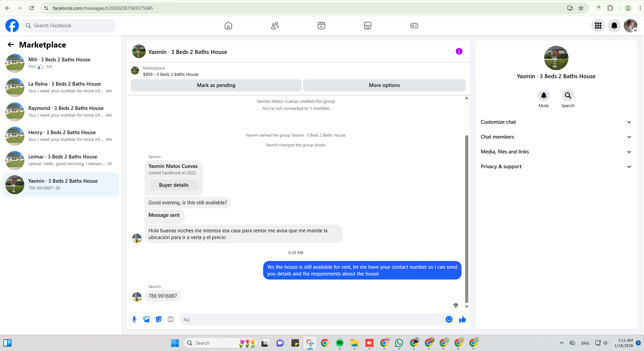Click the chat header title Yasmín · 3 Beds

pyautogui.click(x=188, y=52)
